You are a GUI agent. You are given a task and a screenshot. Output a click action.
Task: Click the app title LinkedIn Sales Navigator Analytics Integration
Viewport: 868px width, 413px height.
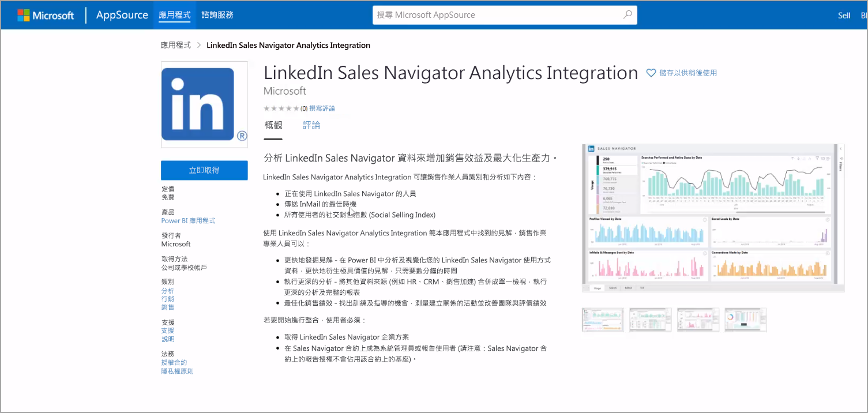(x=450, y=73)
